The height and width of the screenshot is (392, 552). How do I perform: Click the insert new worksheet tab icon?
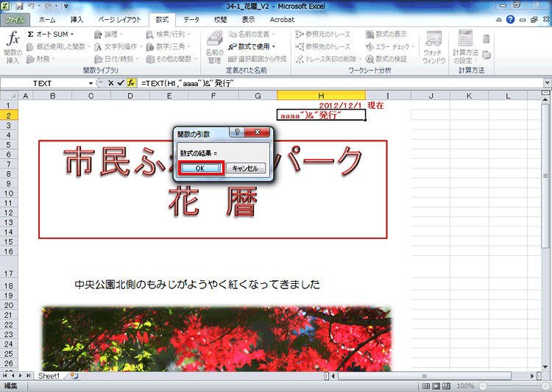[x=74, y=376]
